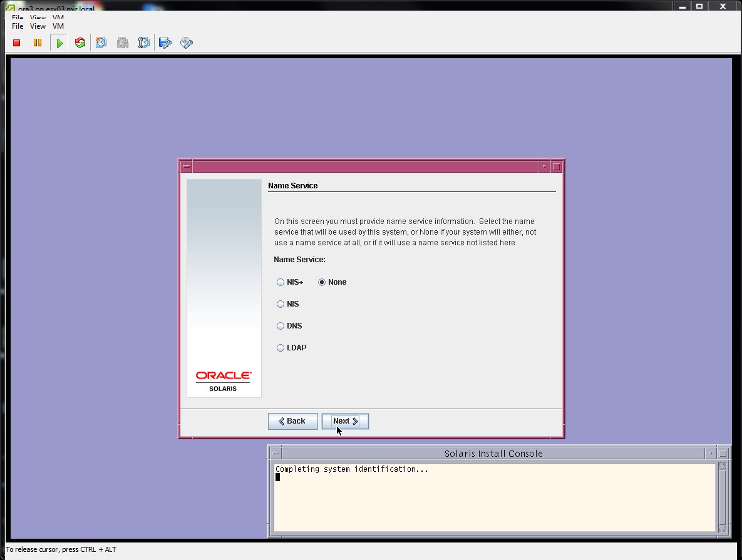Open the VM menu
Screen dimensions: 742x560
[x=58, y=26]
